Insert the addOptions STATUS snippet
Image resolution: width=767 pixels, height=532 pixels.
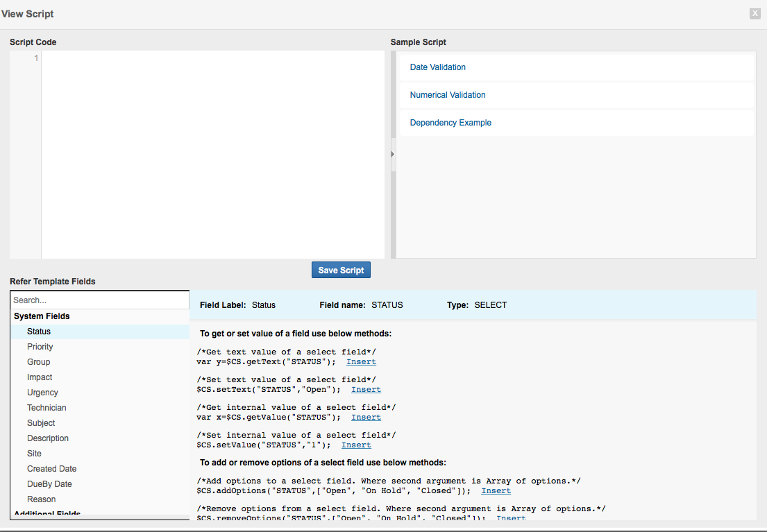[496, 491]
